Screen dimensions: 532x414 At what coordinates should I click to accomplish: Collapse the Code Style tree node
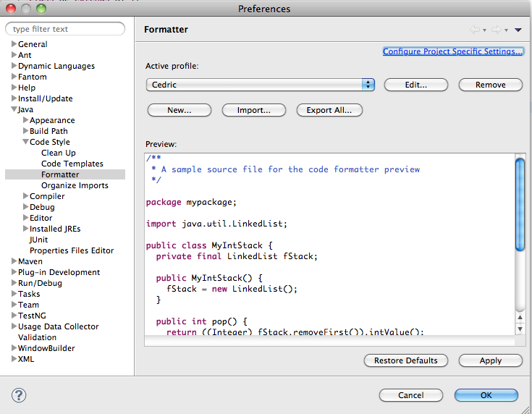click(x=25, y=143)
